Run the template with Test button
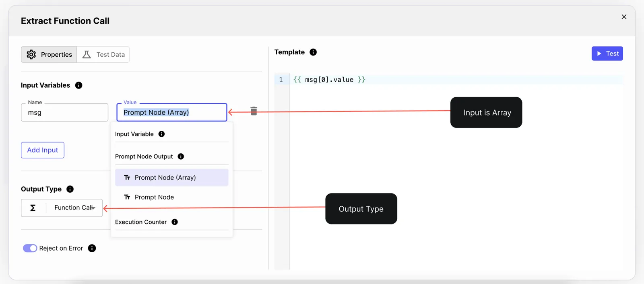The image size is (644, 284). point(607,54)
